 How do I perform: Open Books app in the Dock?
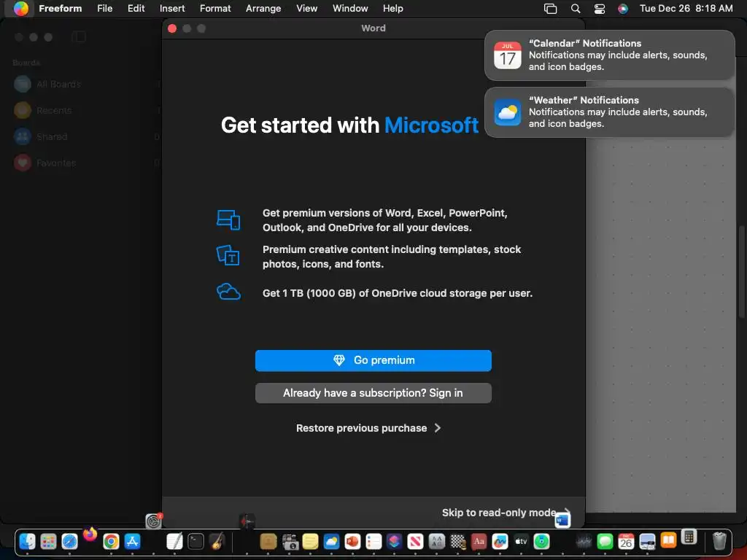point(668,540)
